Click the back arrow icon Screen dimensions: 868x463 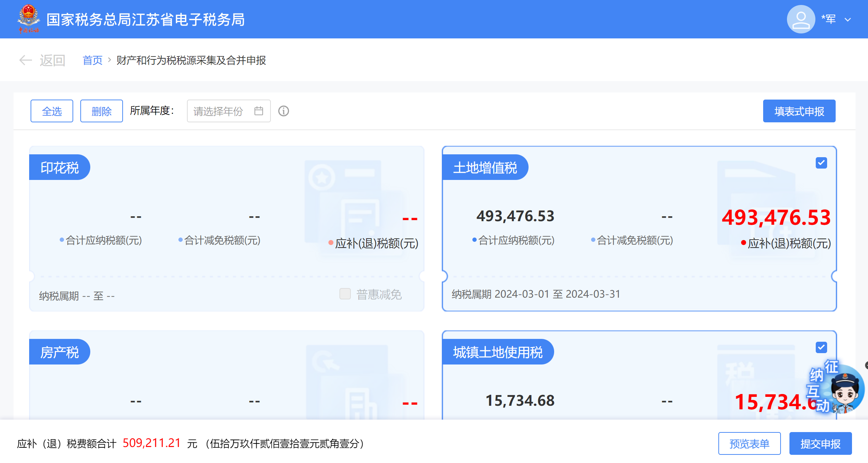[x=26, y=60]
